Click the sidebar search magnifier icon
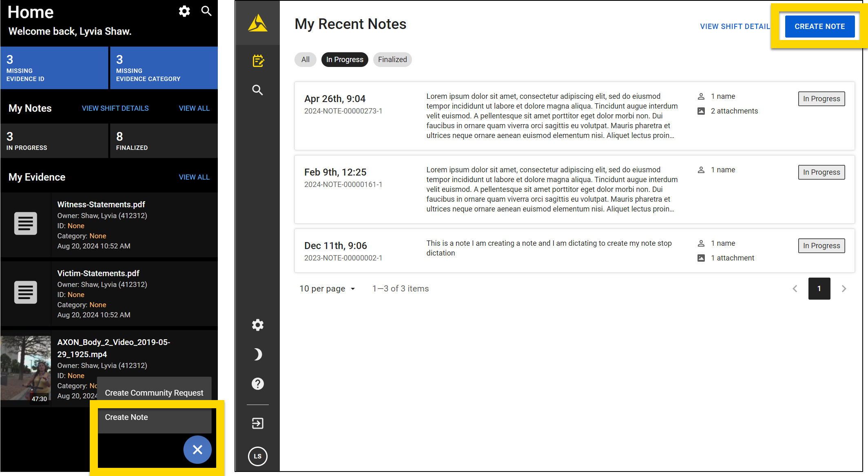 (257, 90)
